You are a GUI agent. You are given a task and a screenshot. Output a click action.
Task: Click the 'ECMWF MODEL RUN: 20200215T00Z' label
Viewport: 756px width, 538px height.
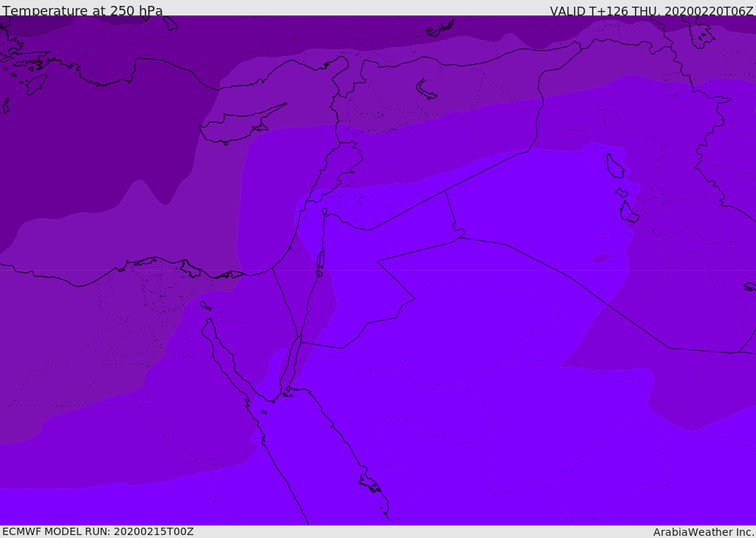[x=98, y=531]
